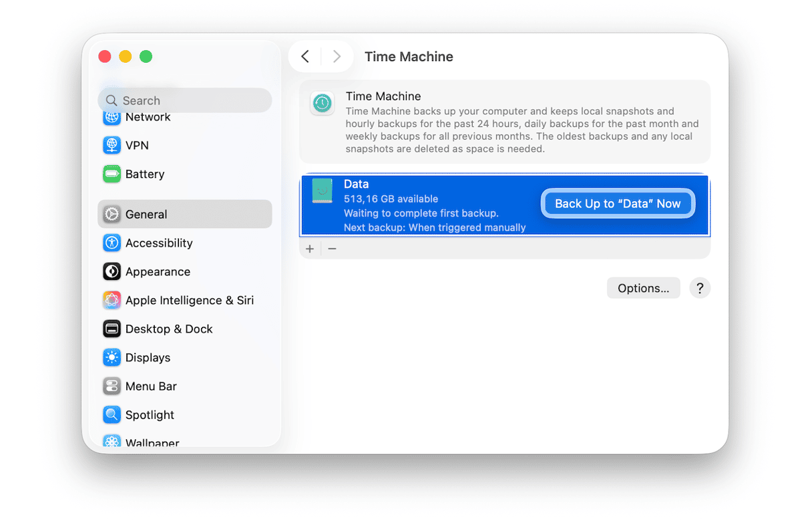Back Up to "Data" Now
This screenshot has width=812, height=530.
tap(618, 204)
